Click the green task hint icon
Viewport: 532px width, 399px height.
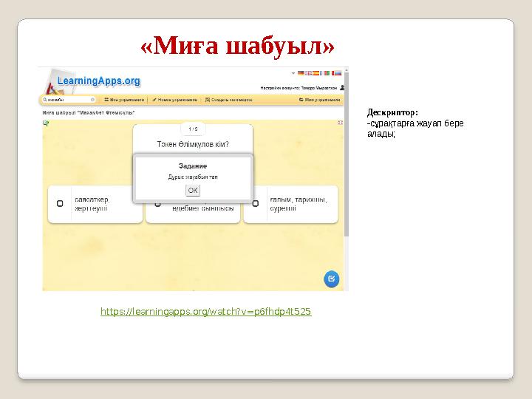pos(46,123)
